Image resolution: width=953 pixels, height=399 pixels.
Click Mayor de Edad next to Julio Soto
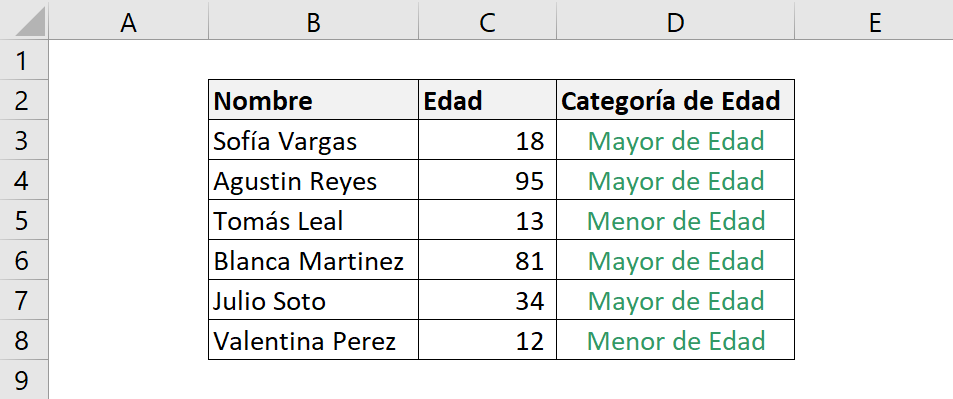(x=675, y=300)
